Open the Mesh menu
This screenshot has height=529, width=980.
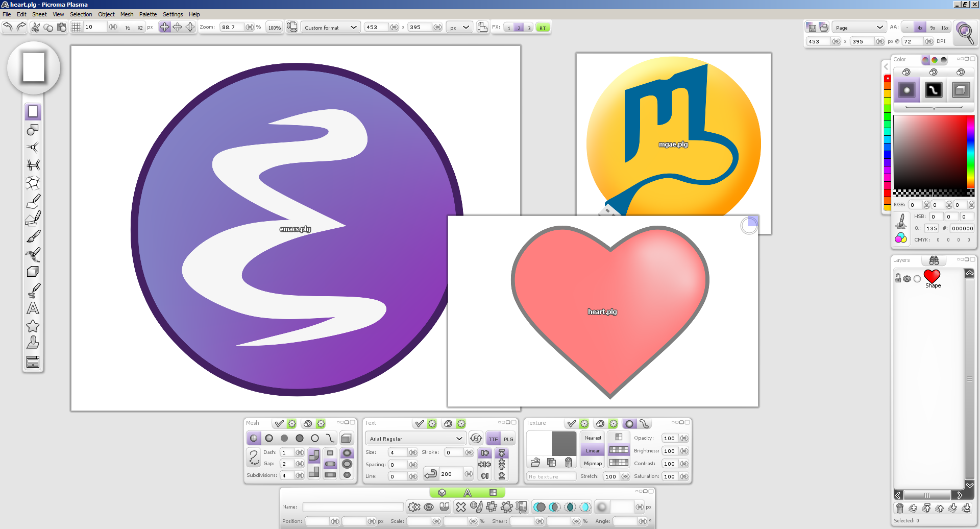127,14
